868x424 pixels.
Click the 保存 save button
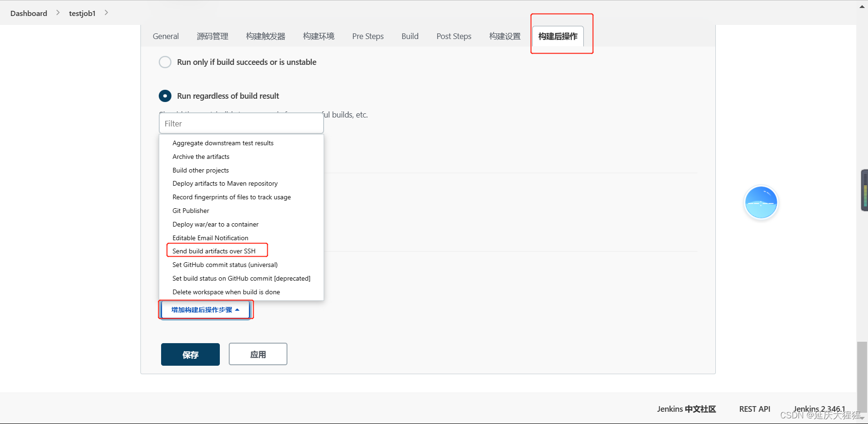[190, 354]
